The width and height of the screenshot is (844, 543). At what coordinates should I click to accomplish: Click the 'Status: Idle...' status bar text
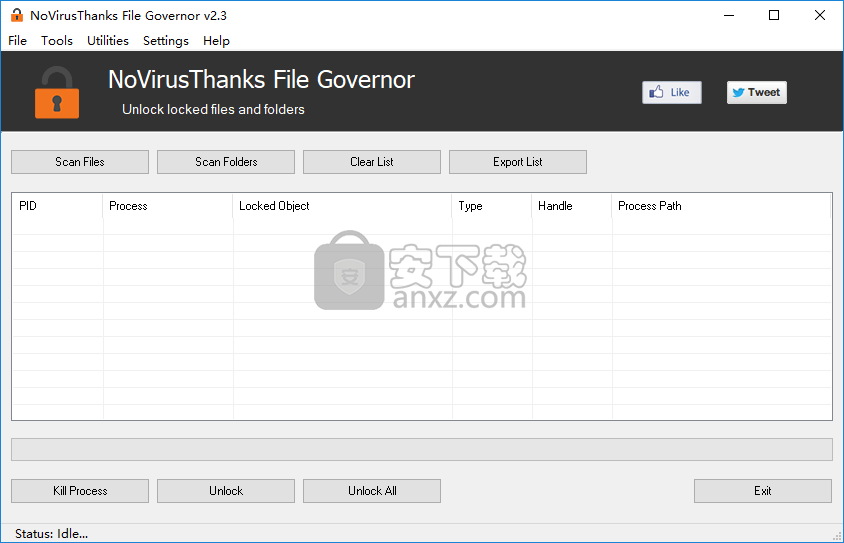[52, 534]
